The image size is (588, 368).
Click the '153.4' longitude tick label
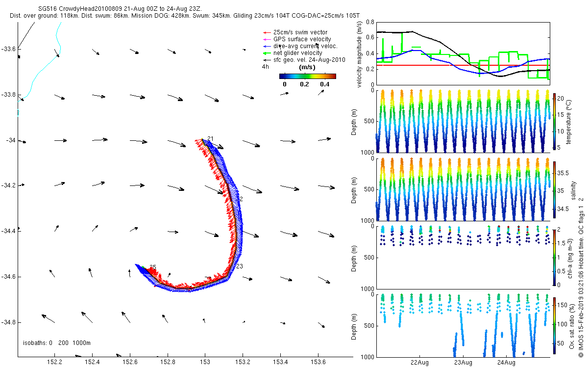click(x=280, y=362)
